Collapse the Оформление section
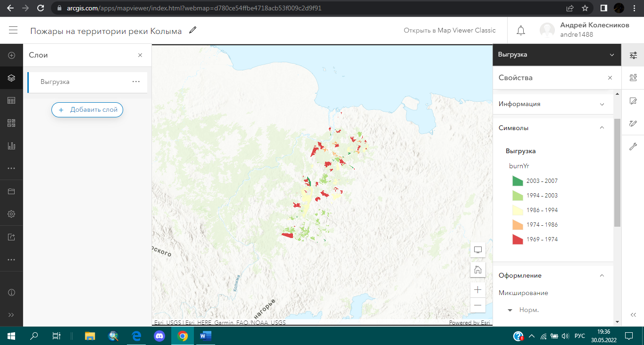This screenshot has width=644, height=345. (552, 275)
